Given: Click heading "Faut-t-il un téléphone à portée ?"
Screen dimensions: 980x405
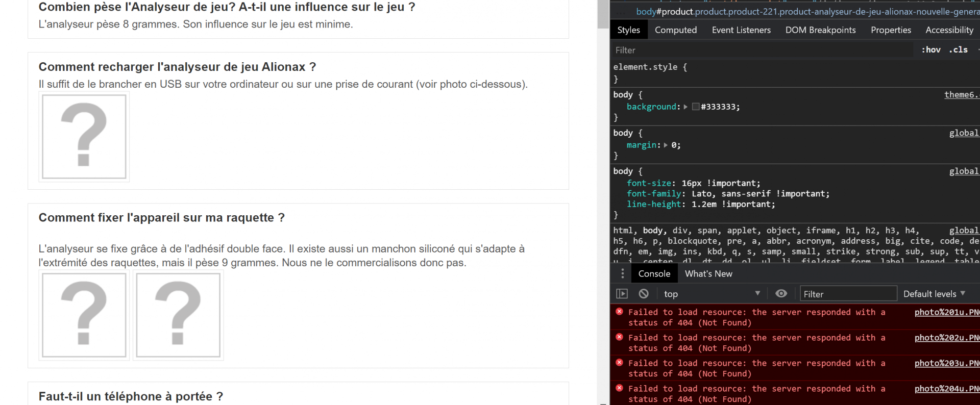Looking at the screenshot, I should 131,396.
